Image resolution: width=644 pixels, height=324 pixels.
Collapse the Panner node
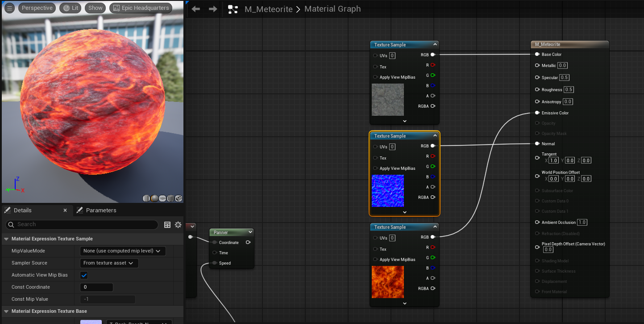click(250, 232)
